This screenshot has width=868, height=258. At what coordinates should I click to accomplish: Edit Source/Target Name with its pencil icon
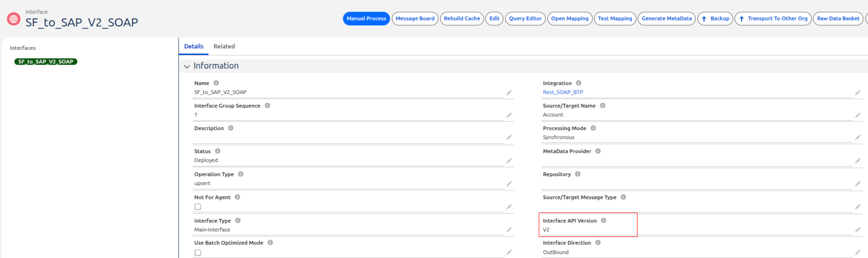coord(858,115)
